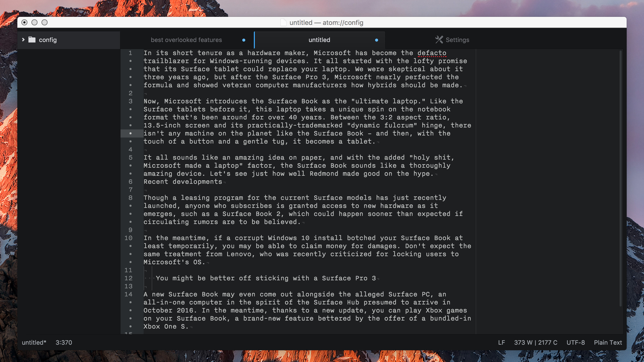644x362 pixels.
Task: Select line number 8 in the gutter
Action: tap(130, 198)
